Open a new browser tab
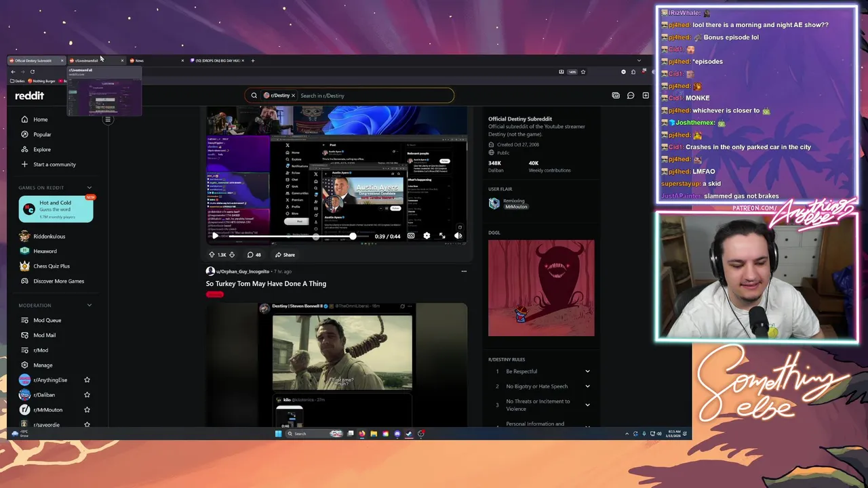Screen dimensions: 868x488 253,60
